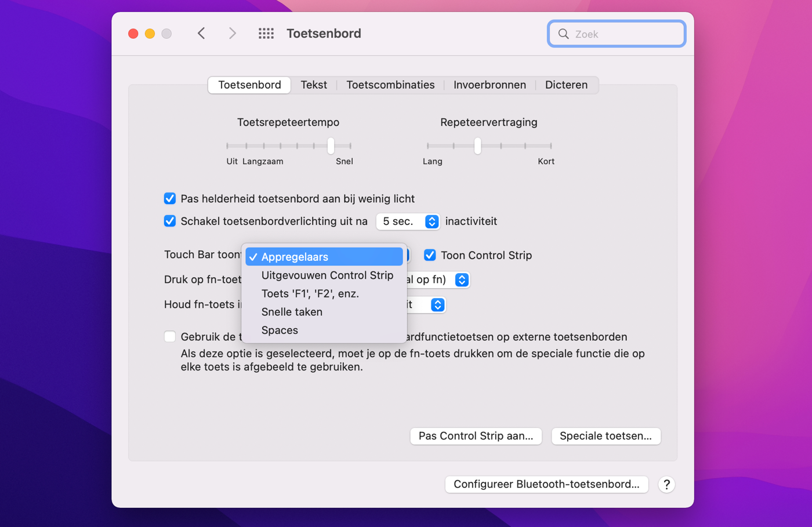Click the 'Langzaam' slider label
The width and height of the screenshot is (812, 527).
tap(263, 162)
